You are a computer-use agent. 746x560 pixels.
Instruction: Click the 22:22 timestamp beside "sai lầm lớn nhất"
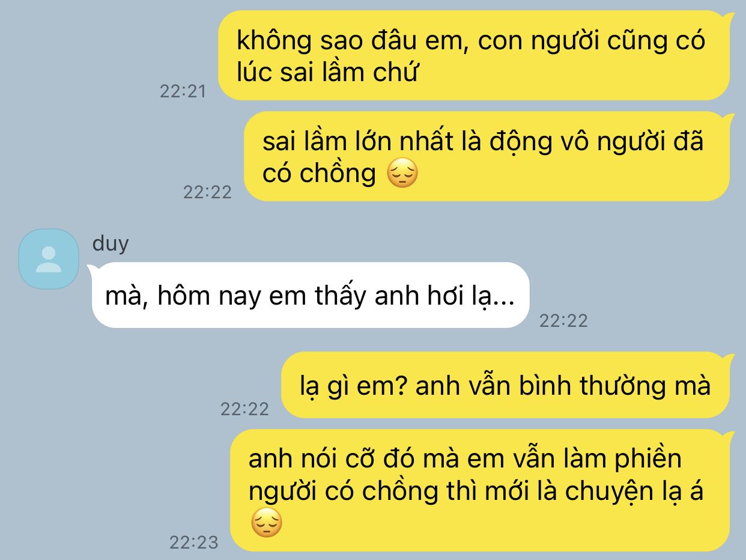pyautogui.click(x=207, y=192)
